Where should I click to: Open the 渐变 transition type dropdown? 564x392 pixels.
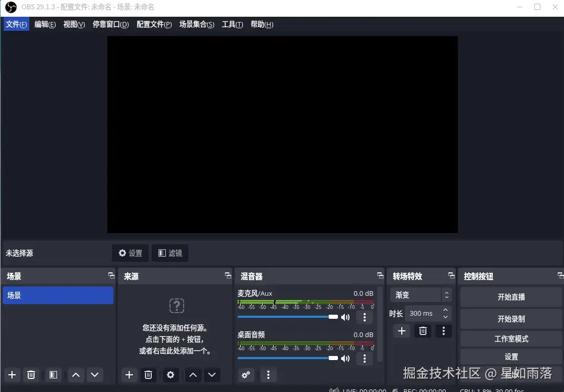[x=418, y=295]
